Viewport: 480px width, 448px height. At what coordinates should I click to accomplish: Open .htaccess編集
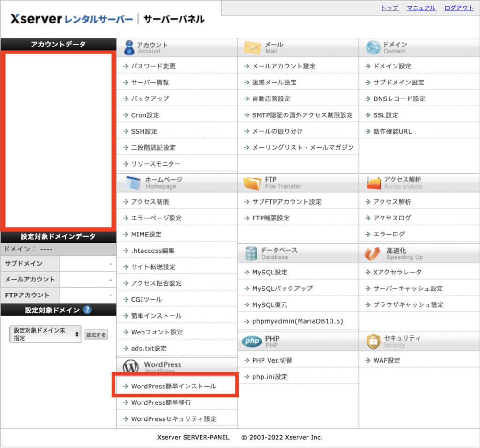tap(153, 251)
